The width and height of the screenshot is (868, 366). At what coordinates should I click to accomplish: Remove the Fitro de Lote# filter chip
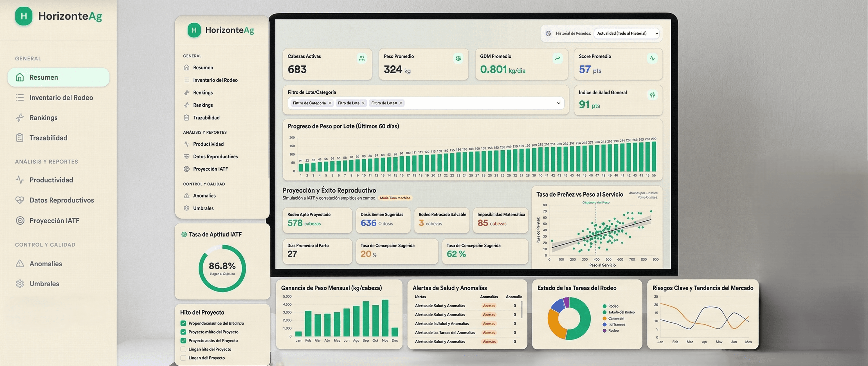point(401,103)
